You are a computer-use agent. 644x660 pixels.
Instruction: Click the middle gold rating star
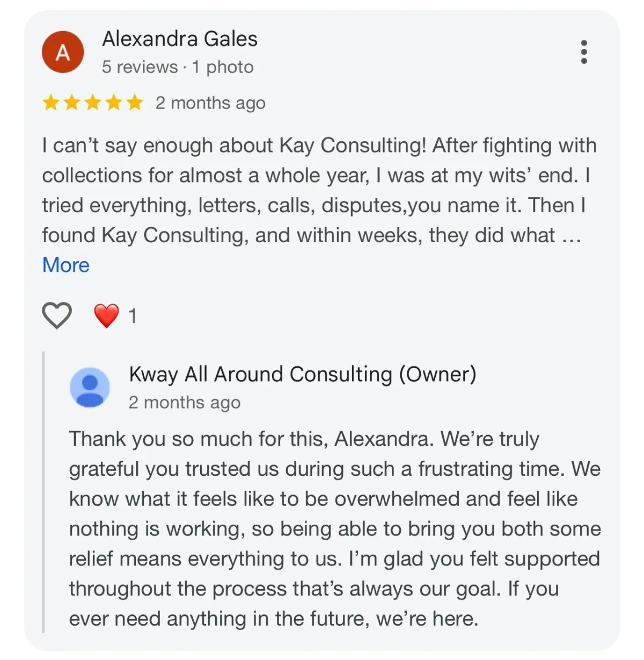[93, 102]
